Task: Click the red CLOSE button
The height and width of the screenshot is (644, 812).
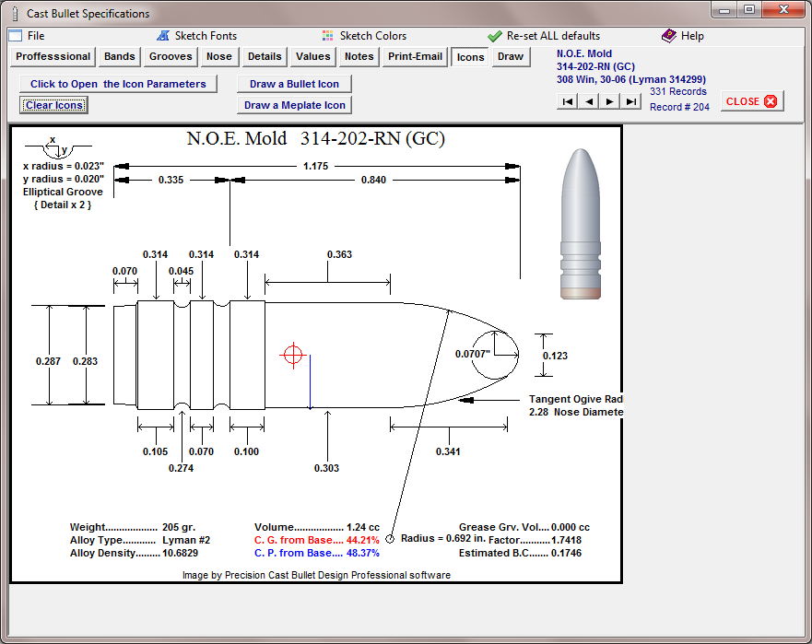Action: pos(752,101)
